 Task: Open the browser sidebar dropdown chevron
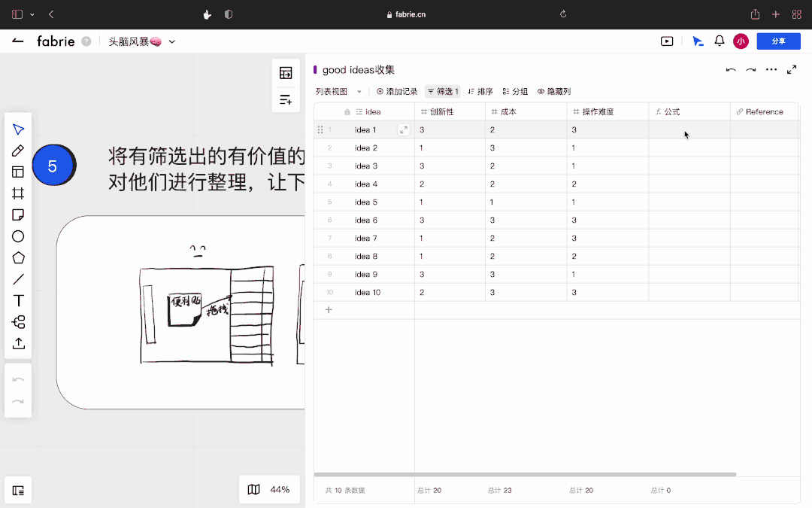[x=32, y=14]
